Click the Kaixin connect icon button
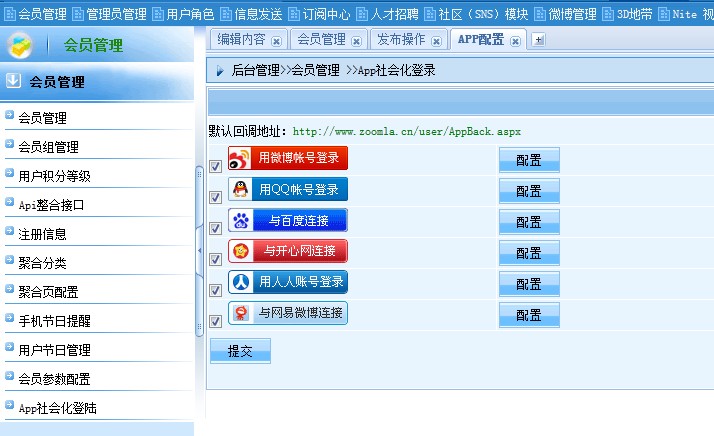 coord(288,250)
